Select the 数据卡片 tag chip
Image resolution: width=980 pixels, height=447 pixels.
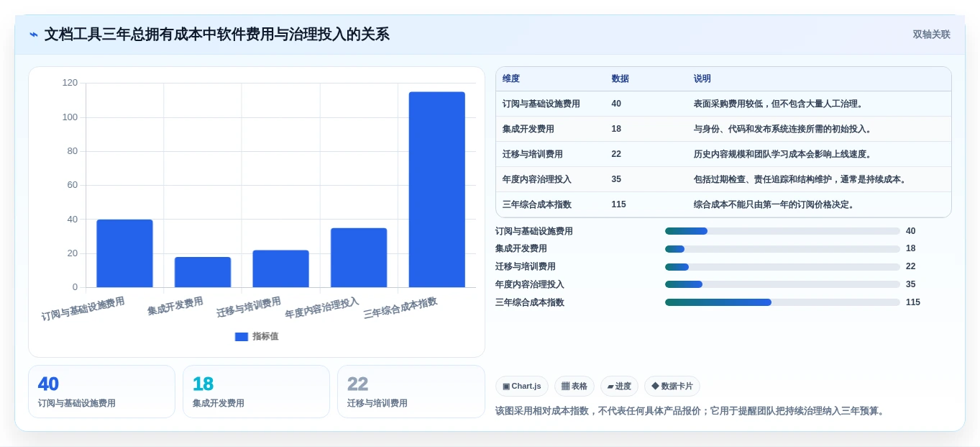[672, 387]
